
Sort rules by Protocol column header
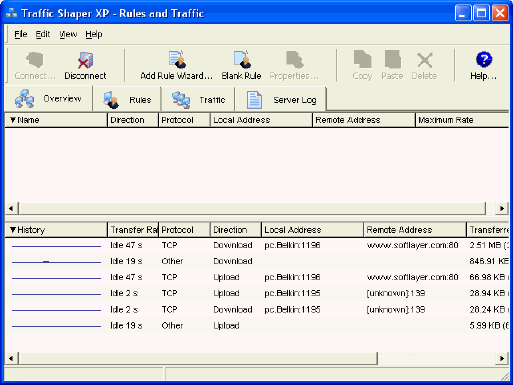184,120
